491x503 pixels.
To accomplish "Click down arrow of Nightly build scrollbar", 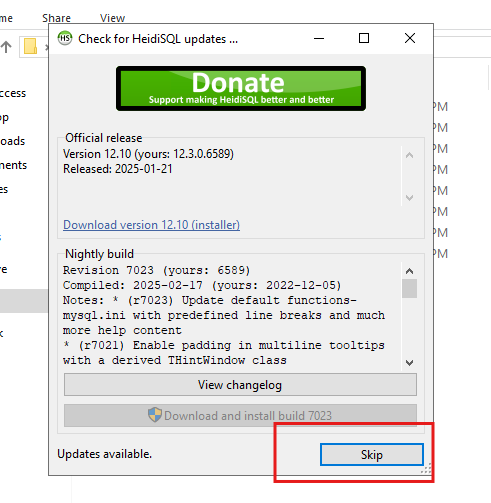I will (409, 362).
